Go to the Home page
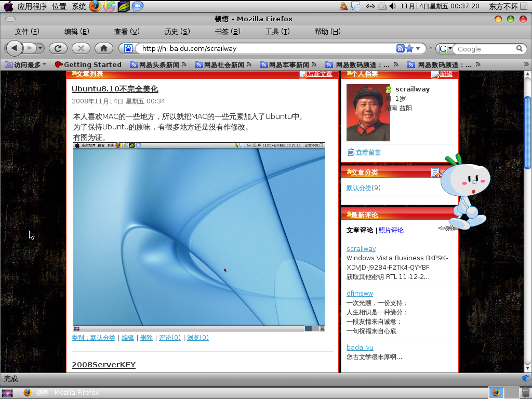 click(104, 48)
